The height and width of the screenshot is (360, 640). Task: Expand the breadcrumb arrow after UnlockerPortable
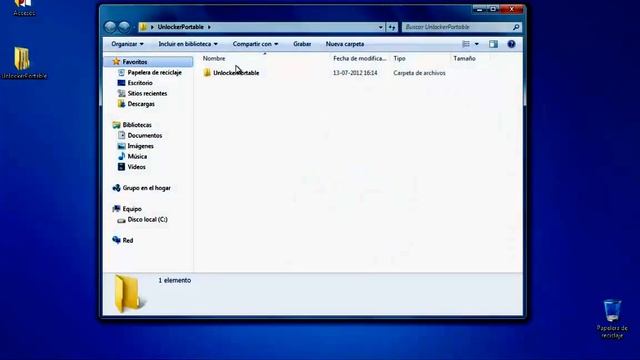coord(209,27)
